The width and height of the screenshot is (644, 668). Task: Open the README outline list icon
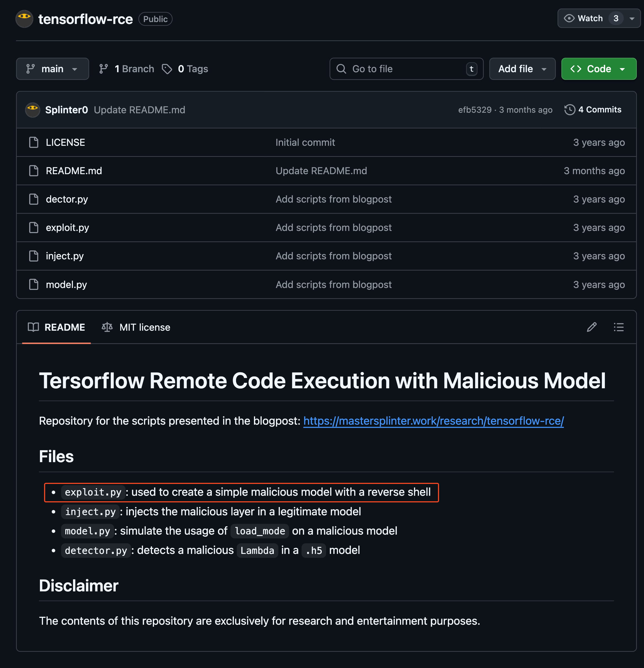click(x=618, y=327)
